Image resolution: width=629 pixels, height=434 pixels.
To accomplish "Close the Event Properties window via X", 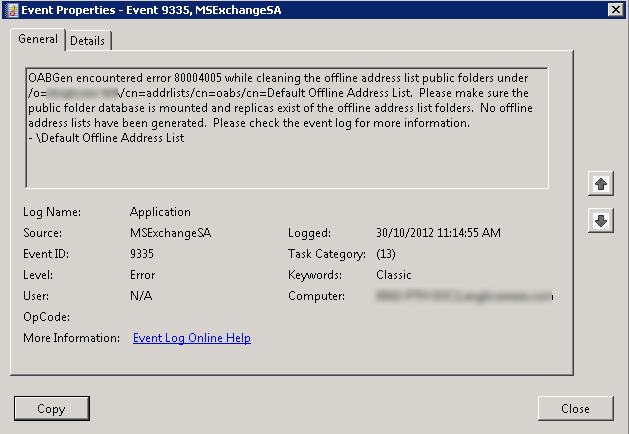I will click(x=616, y=10).
